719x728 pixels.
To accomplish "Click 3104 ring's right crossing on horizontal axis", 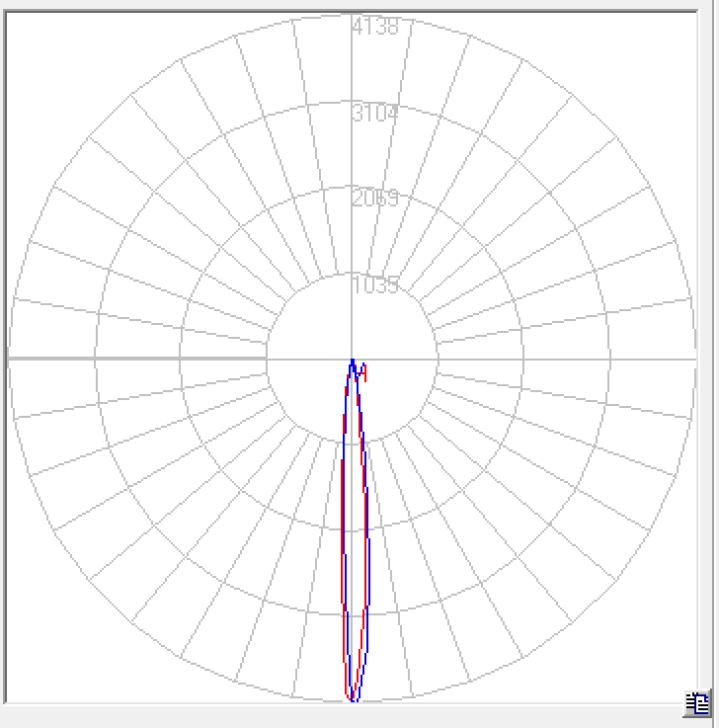I will pyautogui.click(x=610, y=359).
